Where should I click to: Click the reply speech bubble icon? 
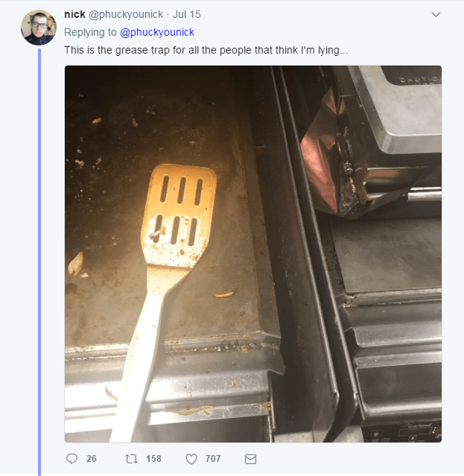click(x=72, y=459)
